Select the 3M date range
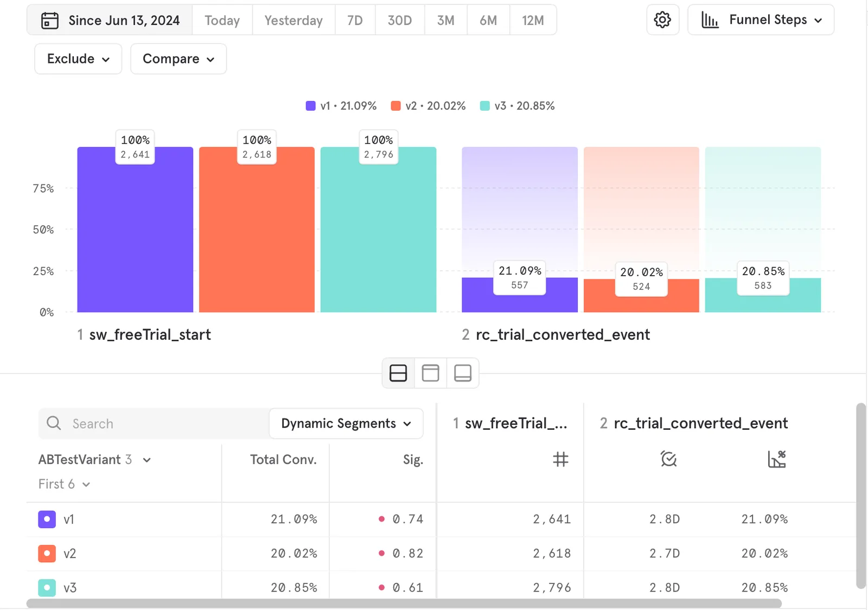Image resolution: width=868 pixels, height=610 pixels. pos(446,21)
